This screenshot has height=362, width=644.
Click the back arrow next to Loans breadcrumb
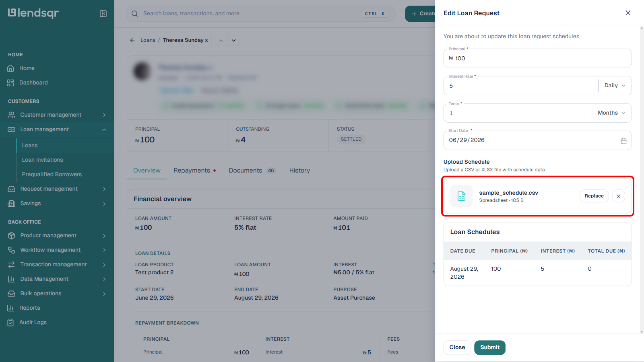point(132,40)
